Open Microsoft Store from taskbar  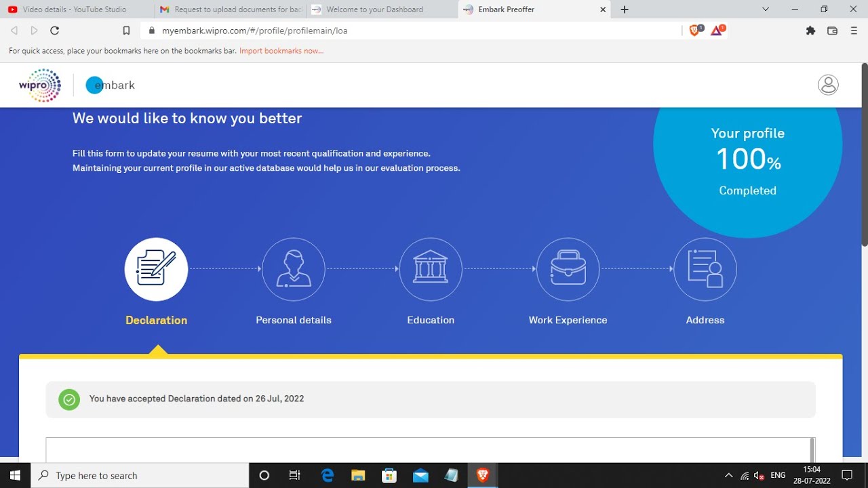click(x=389, y=476)
